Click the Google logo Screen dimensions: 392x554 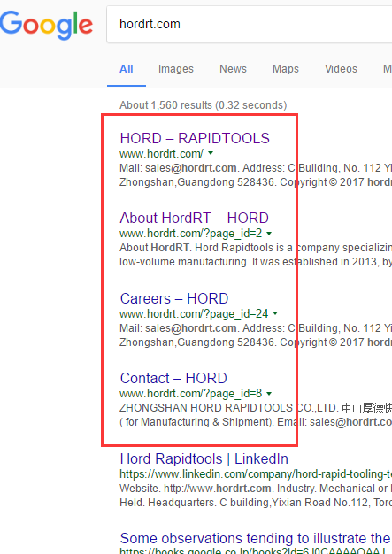click(46, 25)
